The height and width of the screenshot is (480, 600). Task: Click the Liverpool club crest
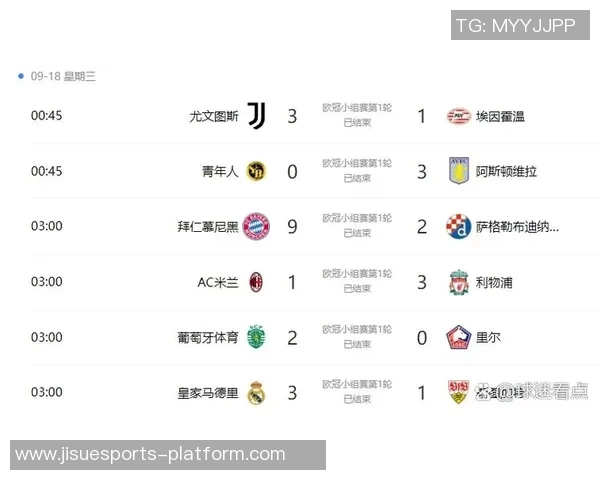coord(458,282)
